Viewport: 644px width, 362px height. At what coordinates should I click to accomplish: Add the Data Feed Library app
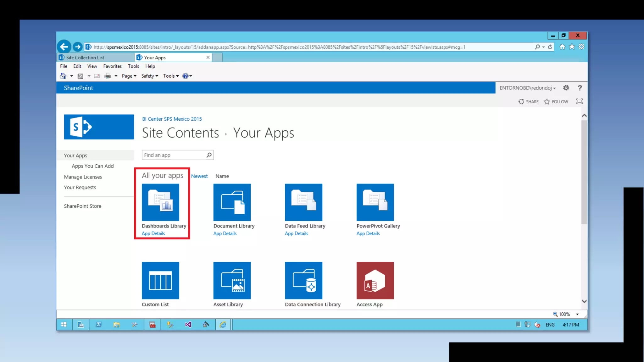[x=303, y=202]
